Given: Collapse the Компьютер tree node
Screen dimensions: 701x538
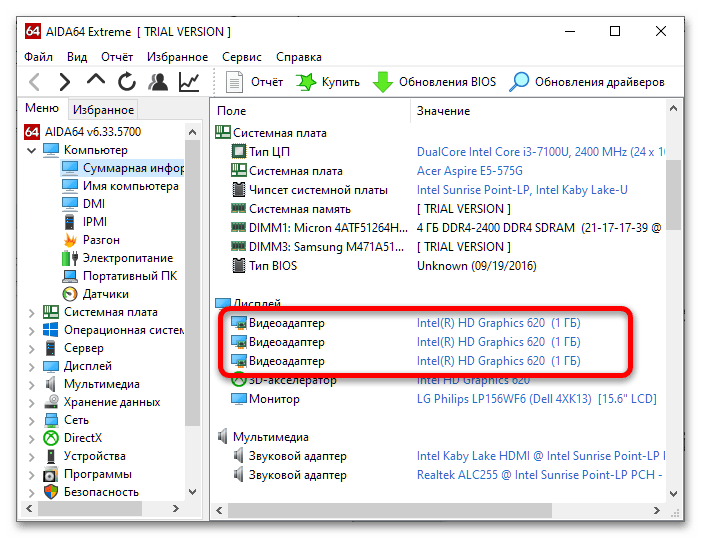Looking at the screenshot, I should pos(31,151).
